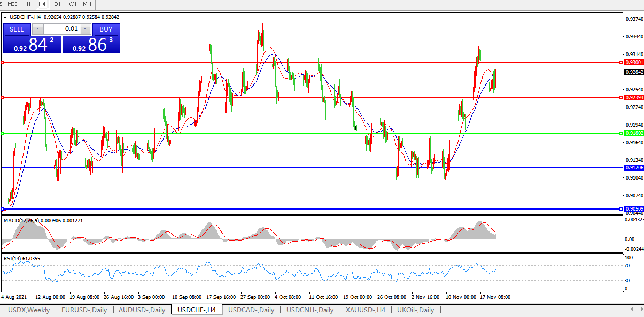
Task: Switch to M30 timeframe
Action: click(x=12, y=4)
